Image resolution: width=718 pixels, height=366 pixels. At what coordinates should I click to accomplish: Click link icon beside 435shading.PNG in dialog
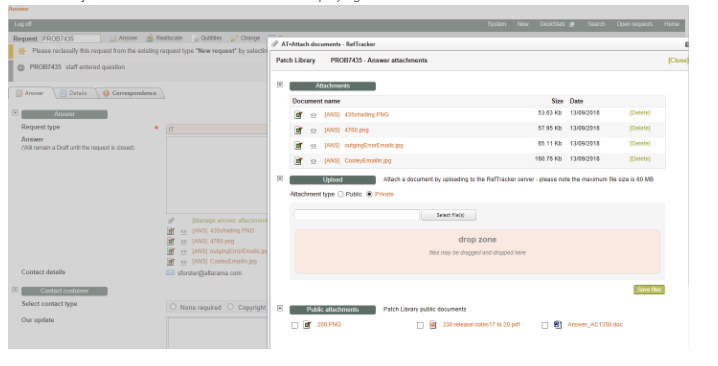pyautogui.click(x=314, y=115)
